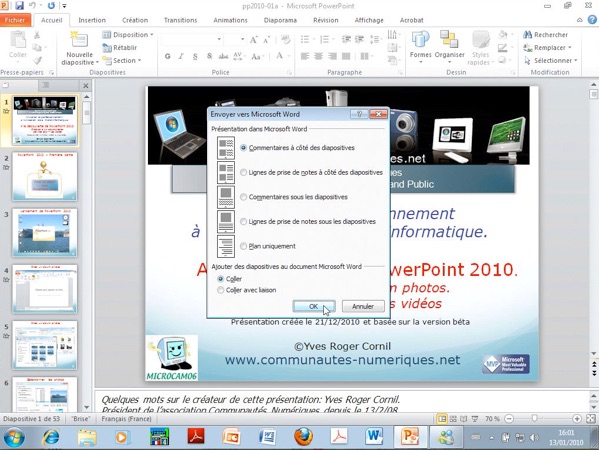Switch to slide sorter view in status bar
Image resolution: width=599 pixels, height=450 pixels.
click(x=453, y=419)
